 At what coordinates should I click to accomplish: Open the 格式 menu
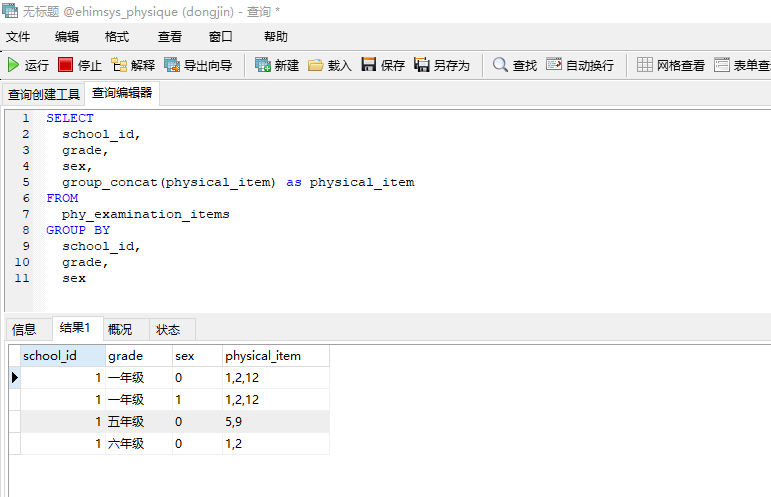tap(117, 37)
